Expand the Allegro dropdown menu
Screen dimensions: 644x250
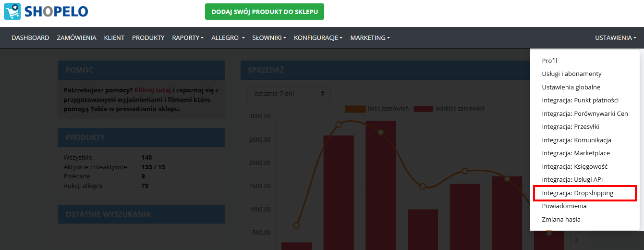pyautogui.click(x=228, y=37)
